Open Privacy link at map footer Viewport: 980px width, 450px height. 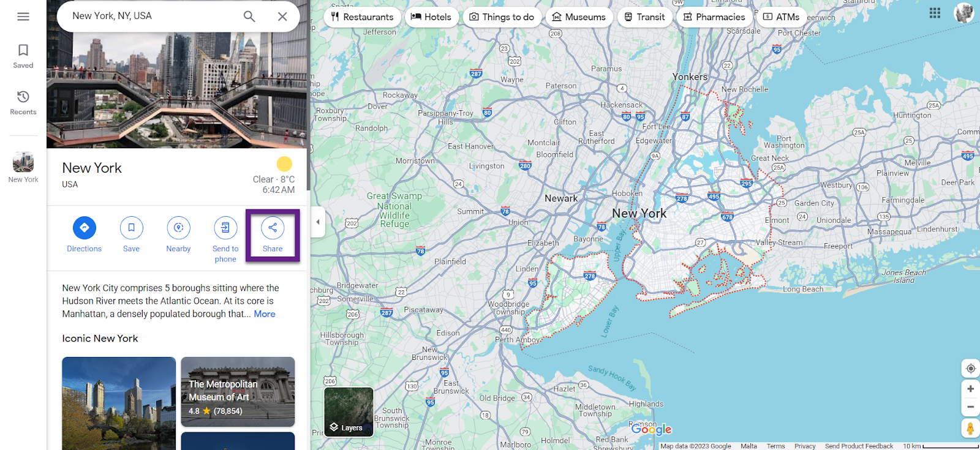805,446
